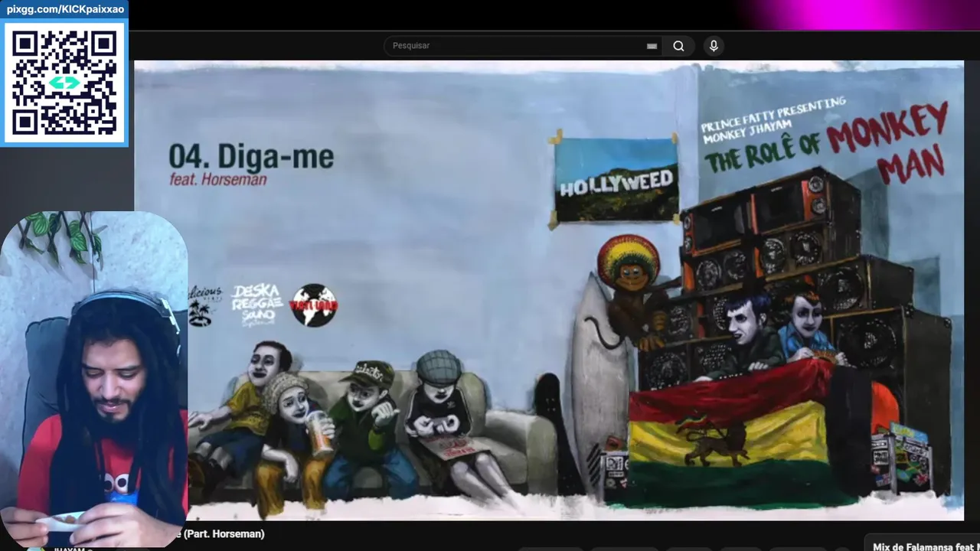Open 'Mix de Falamansa feat' playlist entry
This screenshot has width=980, height=551.
pos(926,546)
